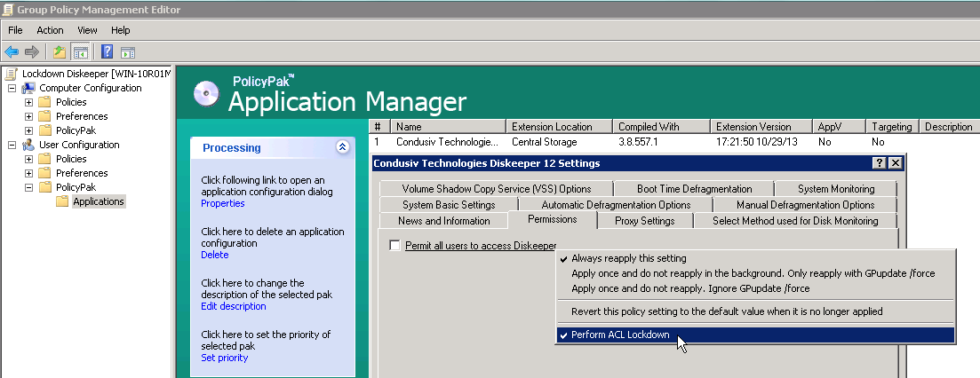Click the PolicyPak disc logo icon
The height and width of the screenshot is (378, 980).
(x=207, y=93)
